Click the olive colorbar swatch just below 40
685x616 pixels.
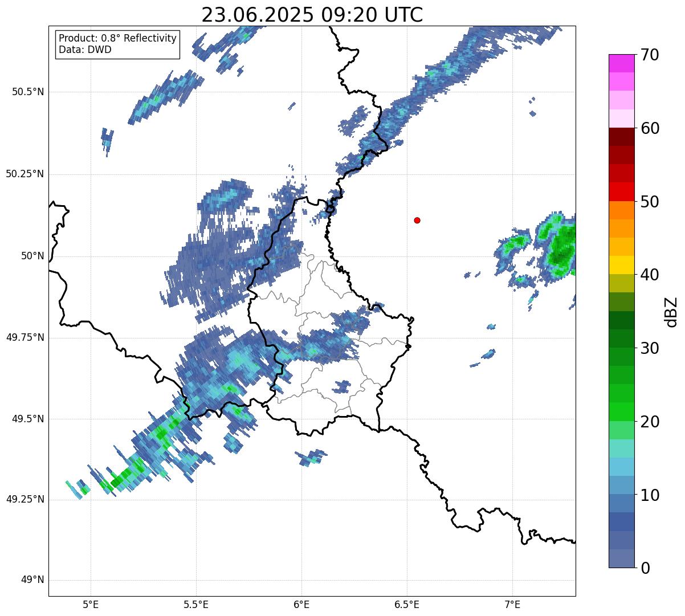[x=622, y=283]
